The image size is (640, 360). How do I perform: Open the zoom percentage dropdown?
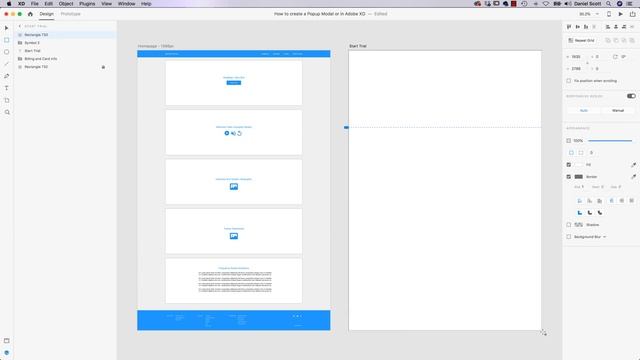coord(597,14)
